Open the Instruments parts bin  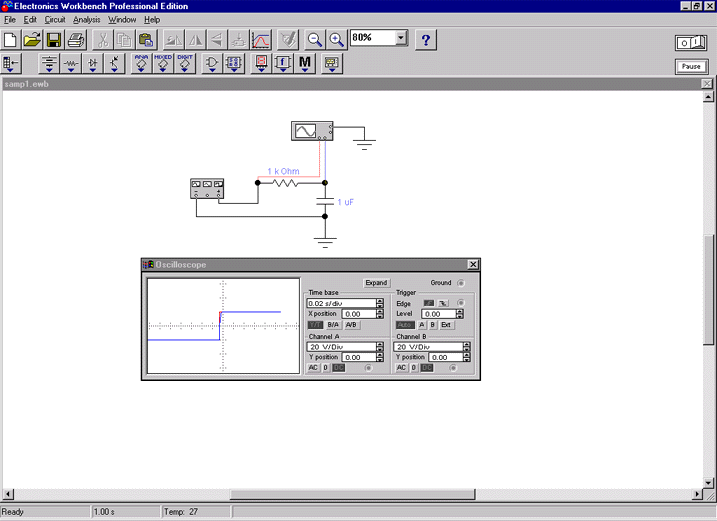332,63
